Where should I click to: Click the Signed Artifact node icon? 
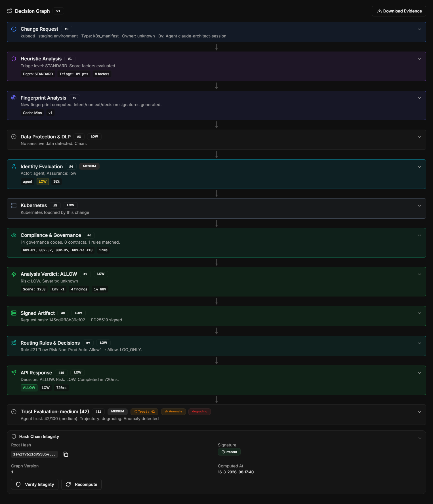[14, 313]
